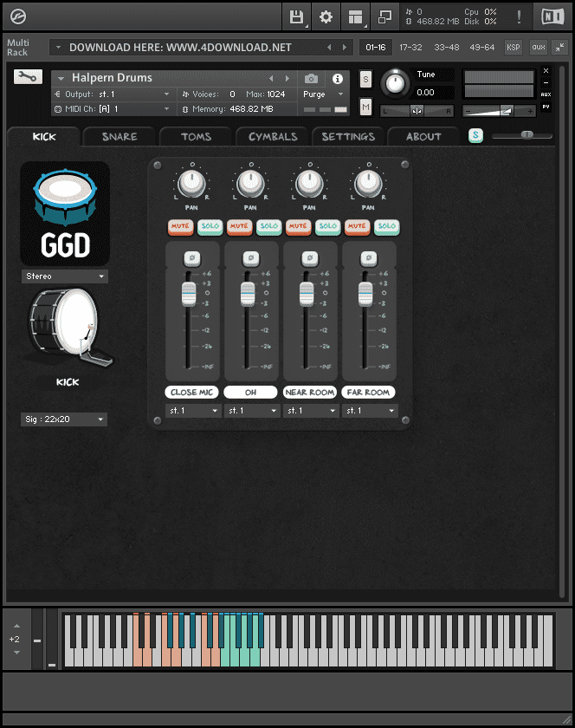Viewport: 575px width, 728px height.
Task: Select rack page 33-48
Action: click(447, 48)
